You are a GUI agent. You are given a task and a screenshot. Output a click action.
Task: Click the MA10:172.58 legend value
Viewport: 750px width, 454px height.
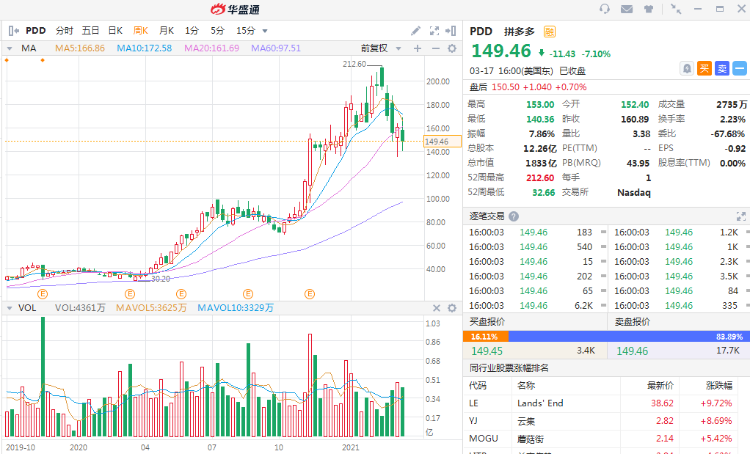[x=144, y=48]
